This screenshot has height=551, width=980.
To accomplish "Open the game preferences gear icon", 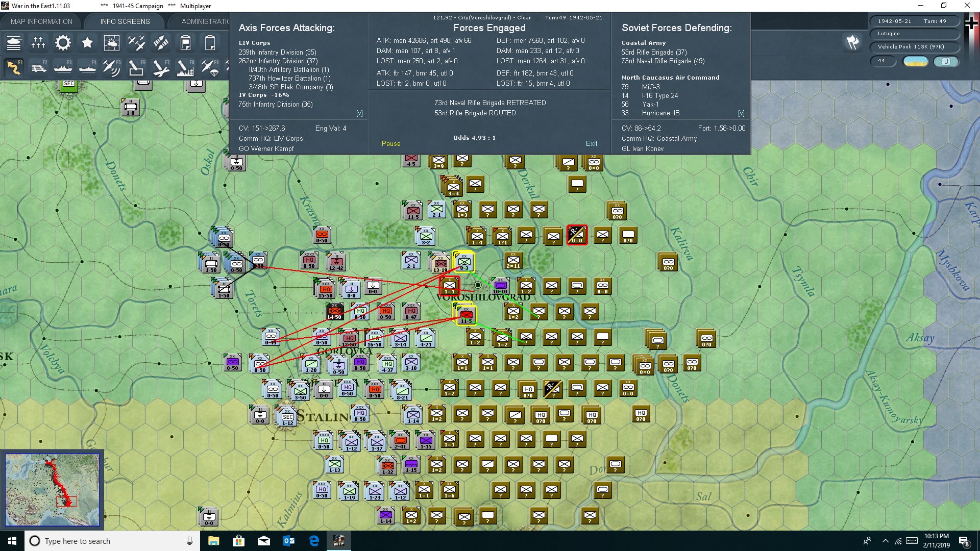I will 63,43.
